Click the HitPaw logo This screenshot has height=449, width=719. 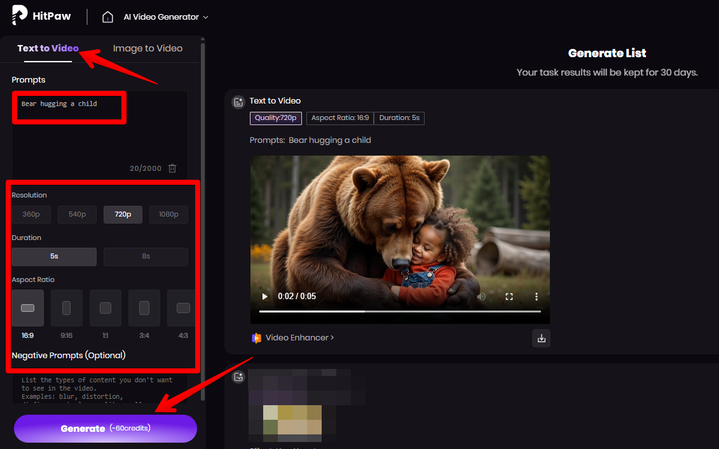tap(41, 17)
